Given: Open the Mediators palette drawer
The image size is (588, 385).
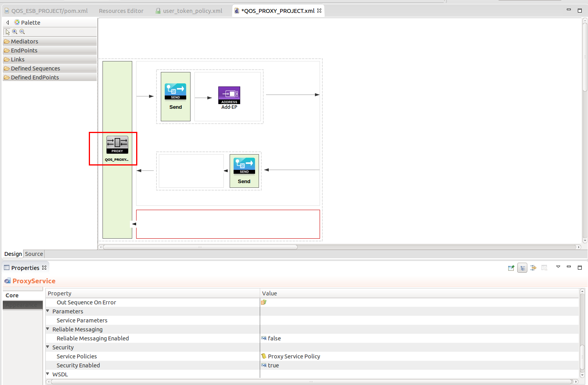Looking at the screenshot, I should tap(25, 41).
